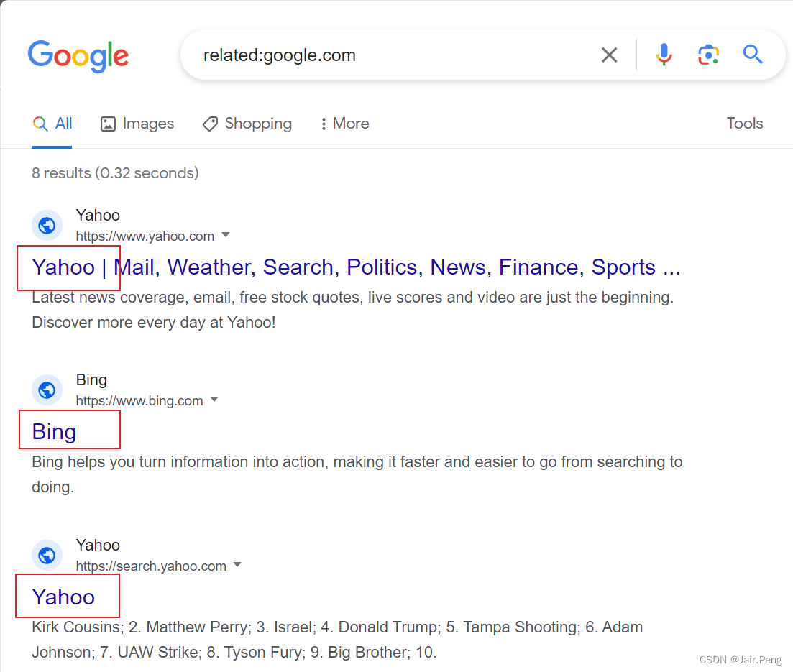Select the All tab
The image size is (793, 672).
pos(52,124)
